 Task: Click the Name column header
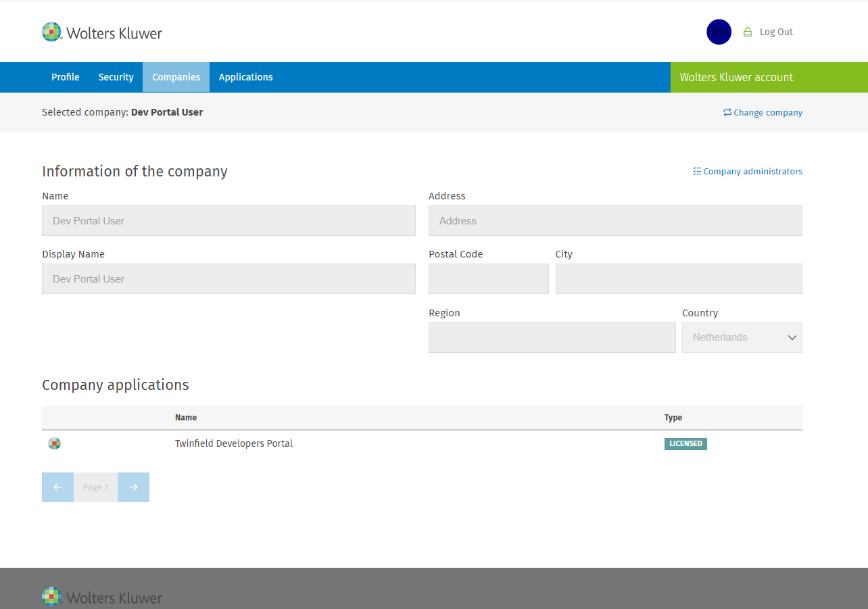tap(186, 418)
